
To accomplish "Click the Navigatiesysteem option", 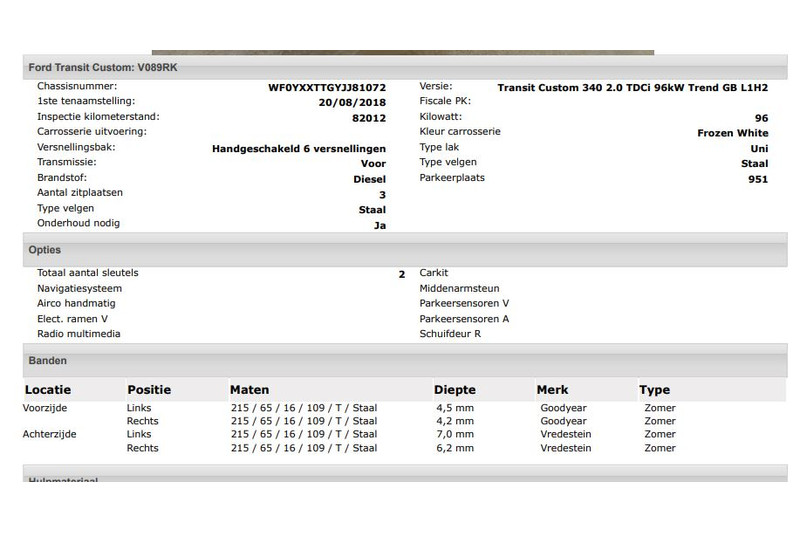I will [79, 288].
